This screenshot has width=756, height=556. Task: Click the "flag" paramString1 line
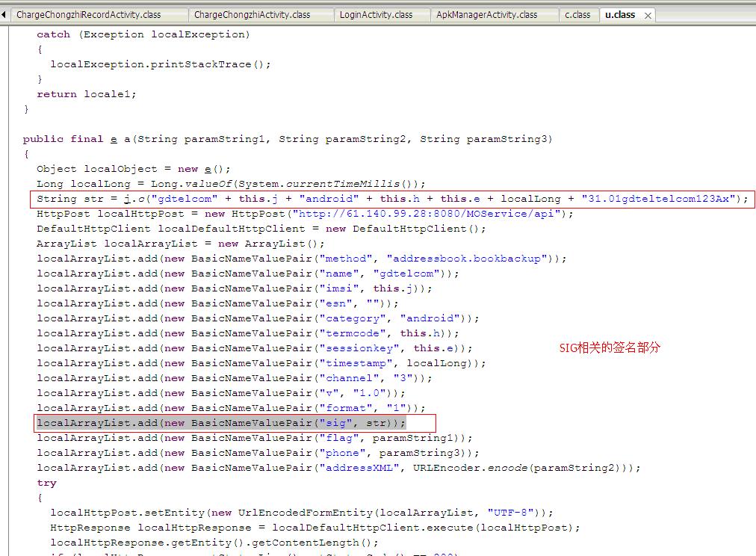tap(255, 438)
